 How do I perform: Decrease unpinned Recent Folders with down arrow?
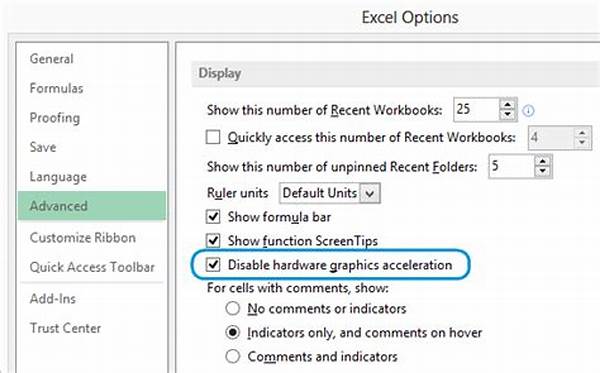click(x=542, y=171)
